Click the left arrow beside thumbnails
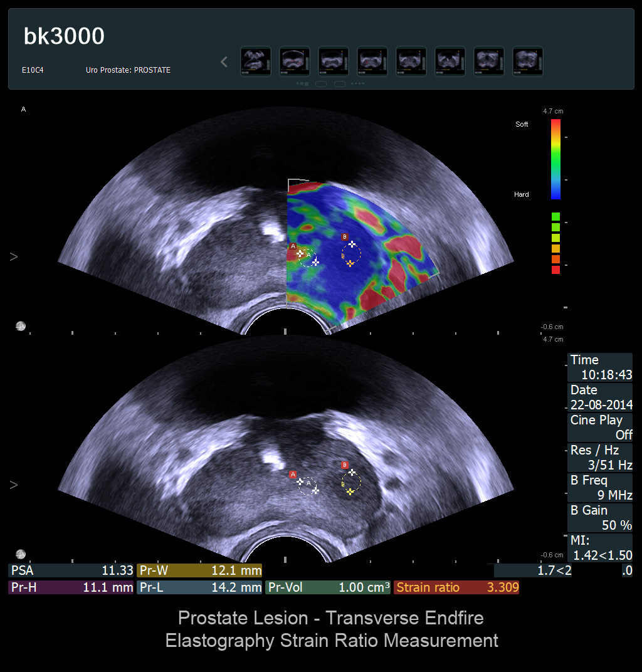 (224, 62)
